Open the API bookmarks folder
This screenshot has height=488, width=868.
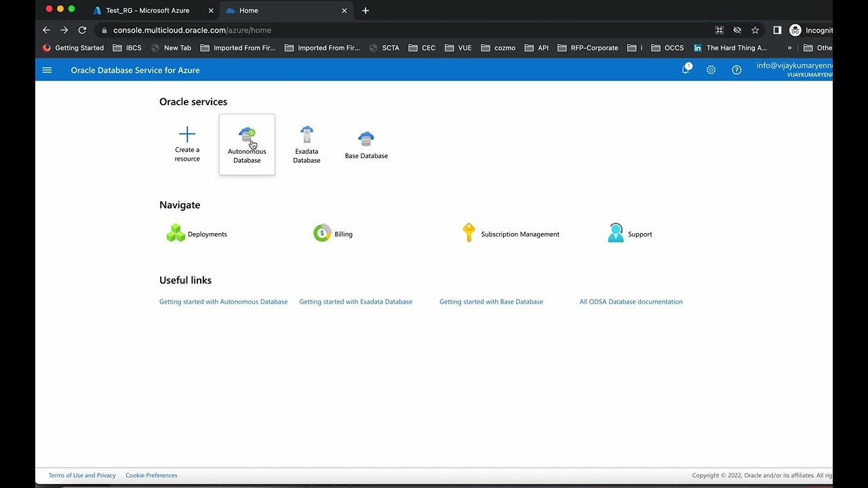pos(536,47)
